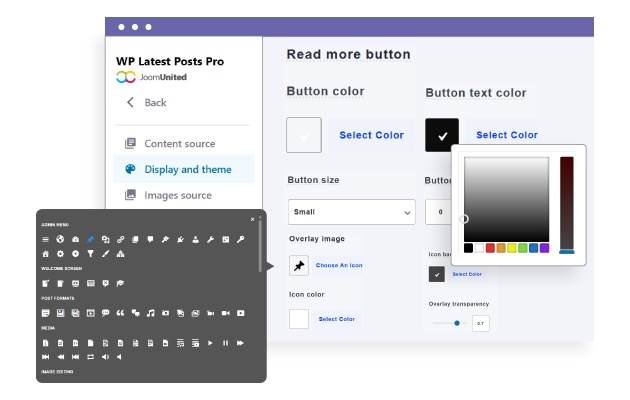Choose the blue pushpin post icon
630x400 pixels.
(90, 239)
